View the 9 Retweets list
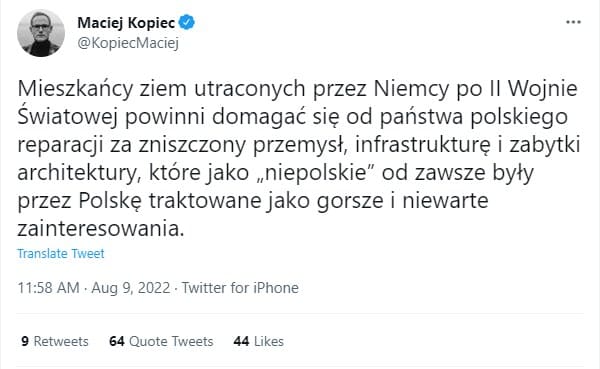 (x=55, y=341)
